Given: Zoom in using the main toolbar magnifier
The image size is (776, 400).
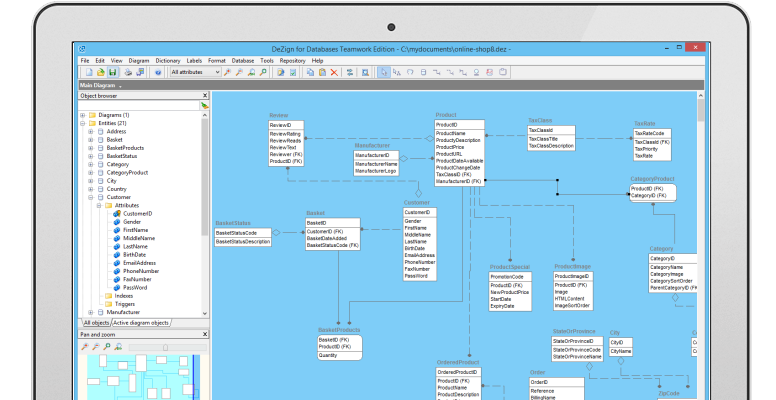Looking at the screenshot, I should pos(227,72).
